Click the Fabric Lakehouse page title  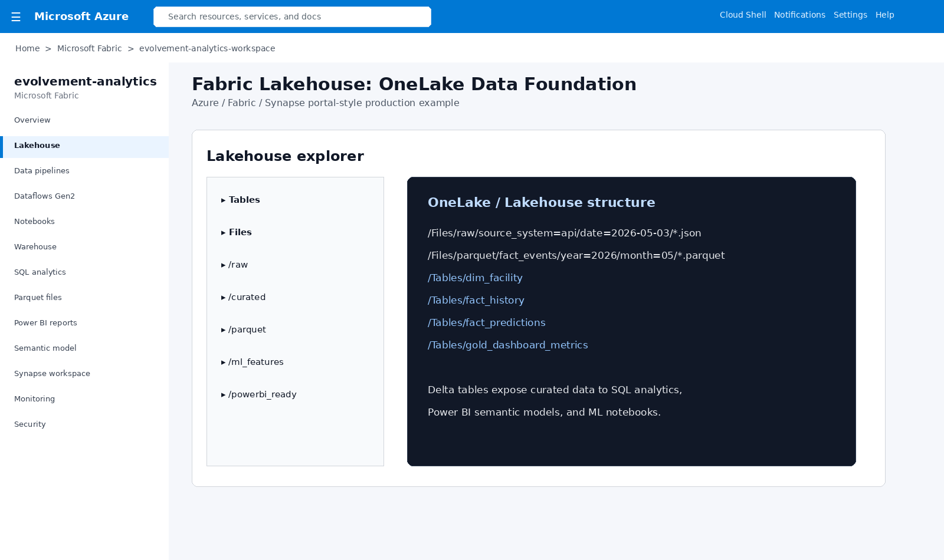click(x=414, y=84)
